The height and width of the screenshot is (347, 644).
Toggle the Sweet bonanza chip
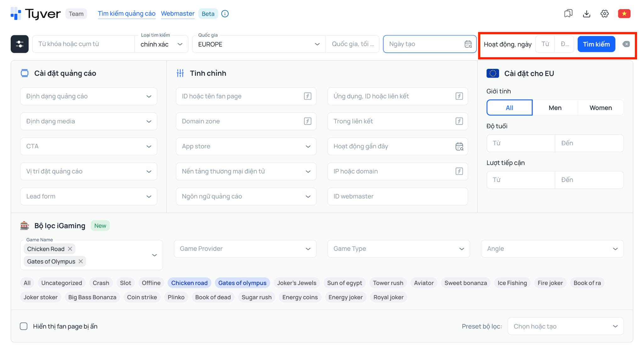465,283
